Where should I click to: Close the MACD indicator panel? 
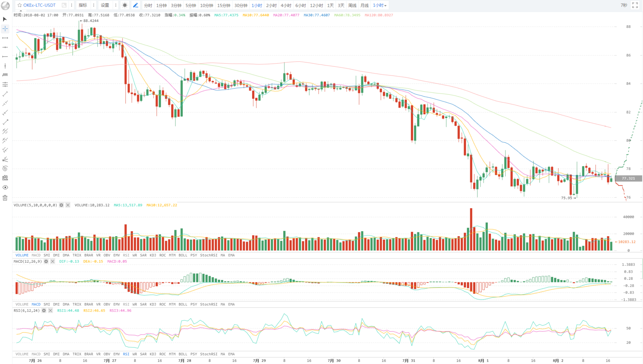point(53,261)
